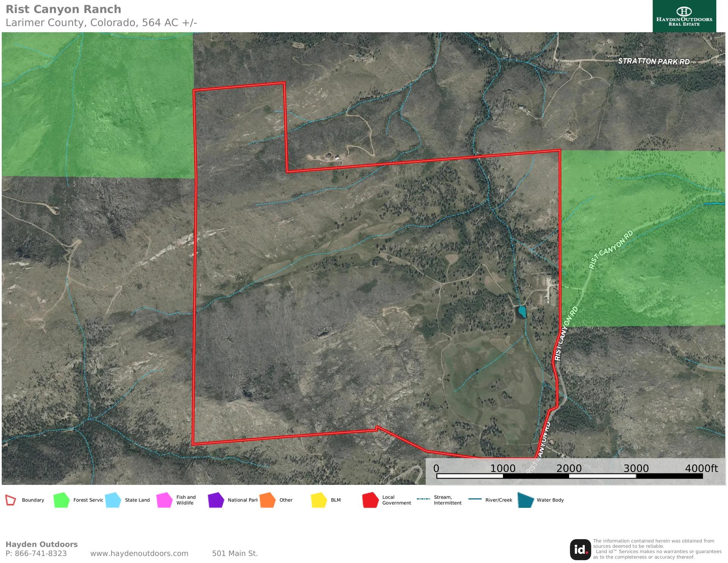The width and height of the screenshot is (728, 563).
Task: Click the 2000 mark on scale bar
Action: [569, 468]
